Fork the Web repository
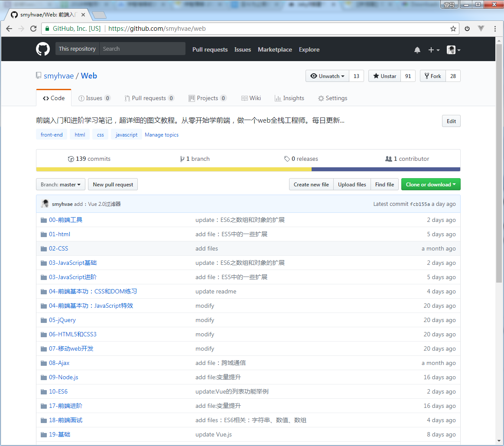The width and height of the screenshot is (504, 446). click(433, 76)
